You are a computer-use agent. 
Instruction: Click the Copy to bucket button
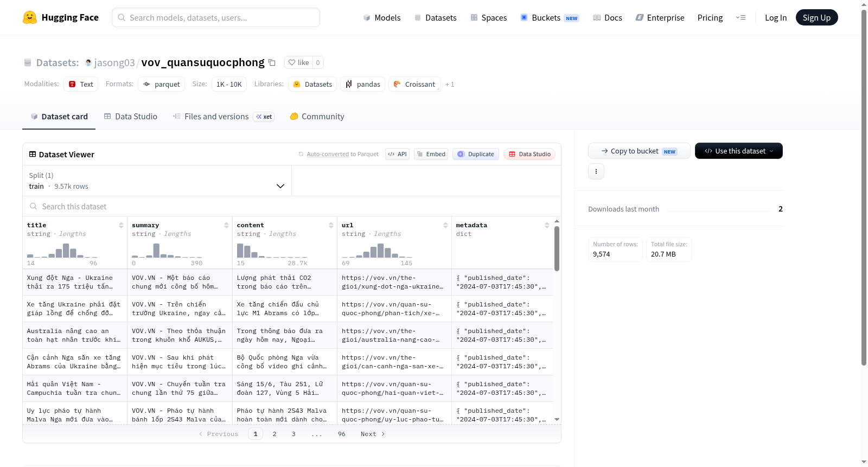[x=639, y=151]
